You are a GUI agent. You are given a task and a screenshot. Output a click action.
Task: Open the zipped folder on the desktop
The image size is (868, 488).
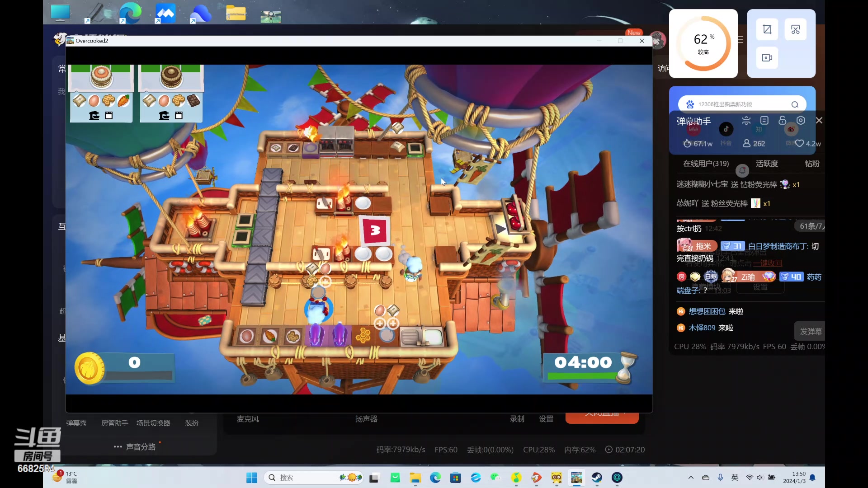(x=236, y=13)
